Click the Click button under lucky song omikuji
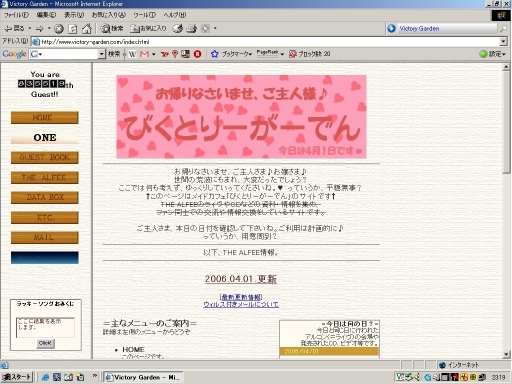 coord(45,343)
